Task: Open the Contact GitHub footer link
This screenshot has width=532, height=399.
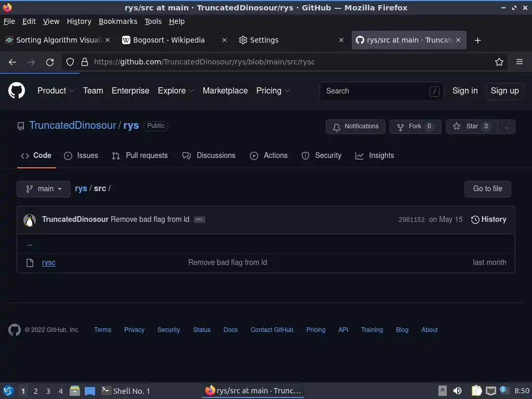Action: [272, 330]
